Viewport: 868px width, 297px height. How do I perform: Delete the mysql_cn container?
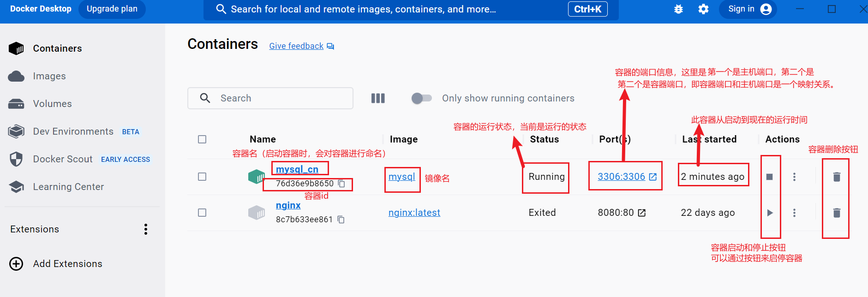pos(837,177)
